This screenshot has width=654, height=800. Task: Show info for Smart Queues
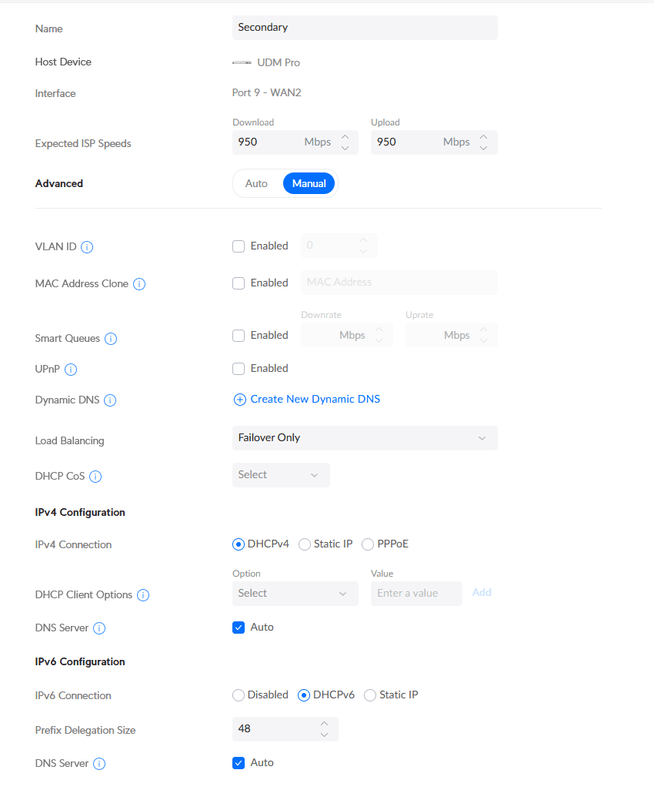(x=111, y=339)
